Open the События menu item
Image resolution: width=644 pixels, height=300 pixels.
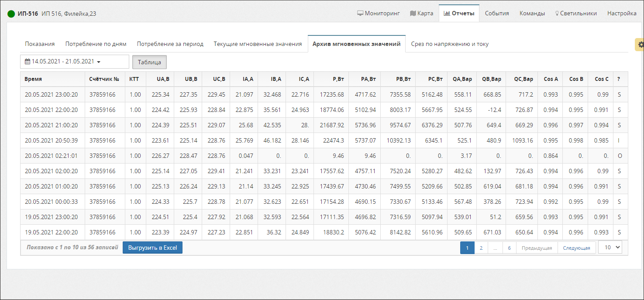click(x=497, y=13)
